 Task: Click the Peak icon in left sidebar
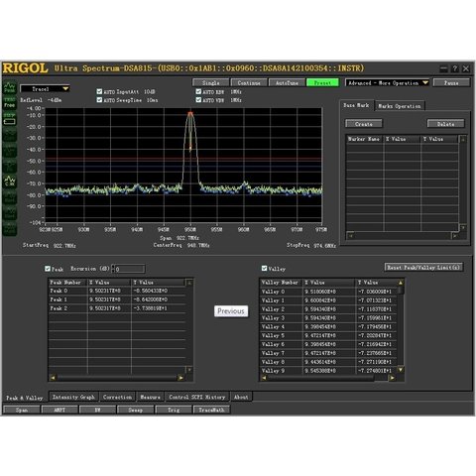pos(9,88)
